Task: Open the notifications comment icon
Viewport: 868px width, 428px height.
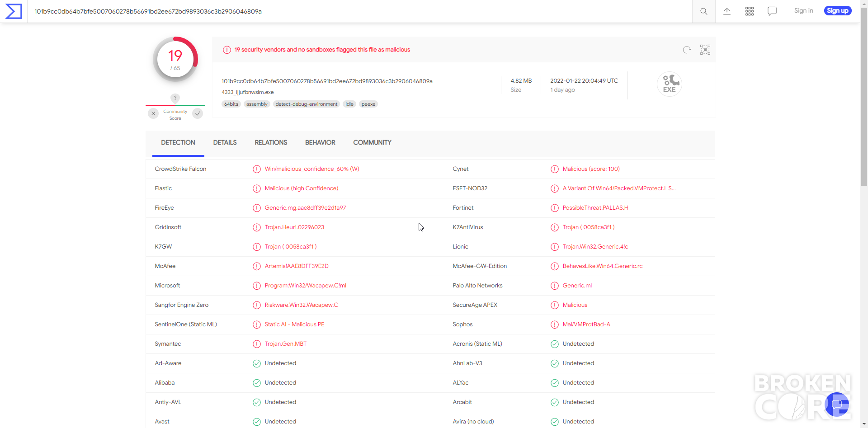Action: [772, 11]
